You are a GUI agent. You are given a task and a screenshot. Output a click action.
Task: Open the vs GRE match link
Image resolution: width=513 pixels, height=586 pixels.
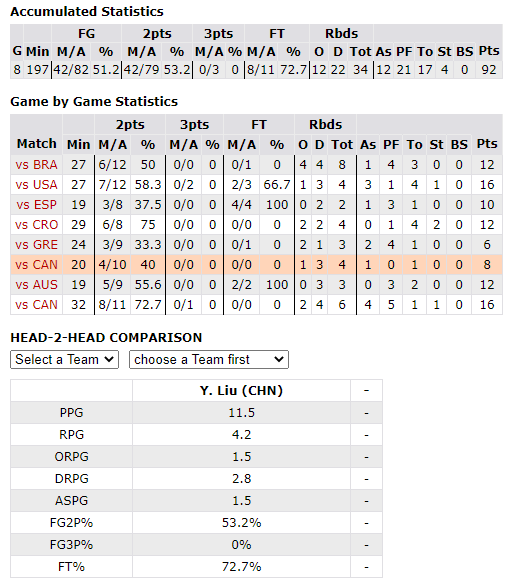click(x=36, y=245)
